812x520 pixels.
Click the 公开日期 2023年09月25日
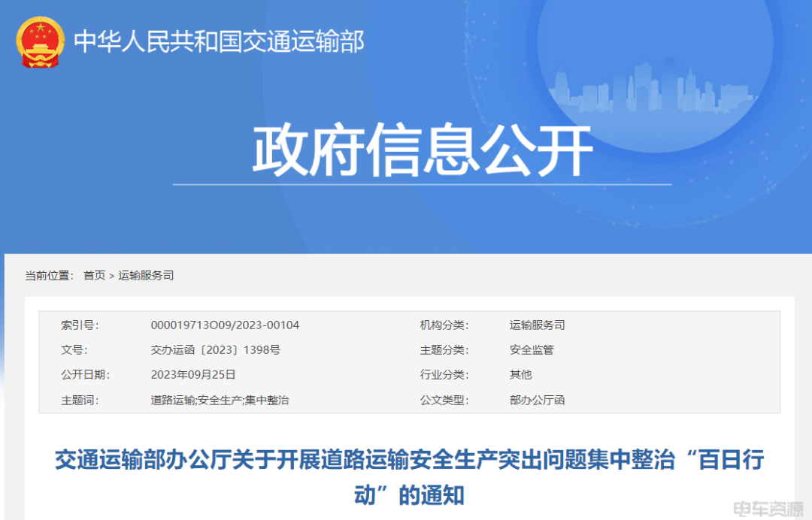(193, 375)
